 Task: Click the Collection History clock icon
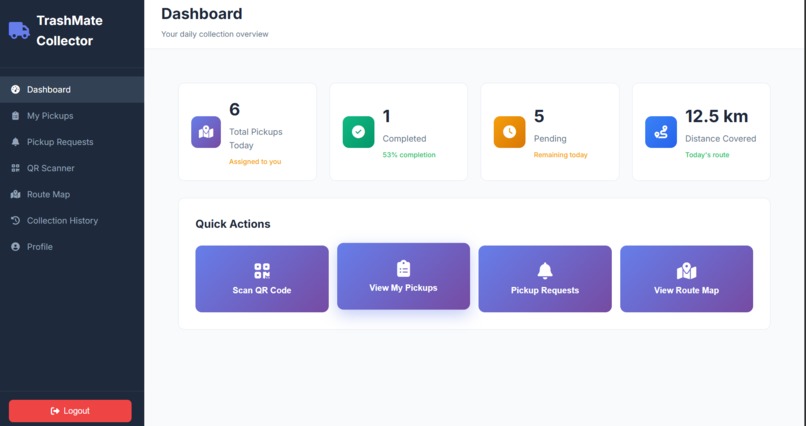point(15,220)
